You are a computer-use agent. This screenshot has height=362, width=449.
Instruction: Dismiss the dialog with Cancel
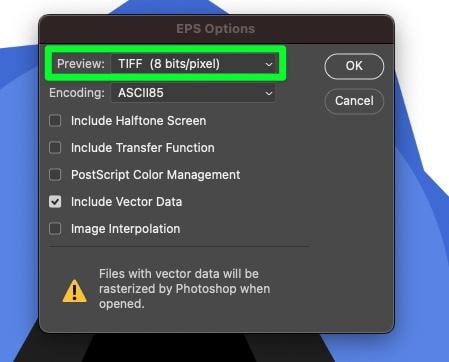tap(354, 101)
